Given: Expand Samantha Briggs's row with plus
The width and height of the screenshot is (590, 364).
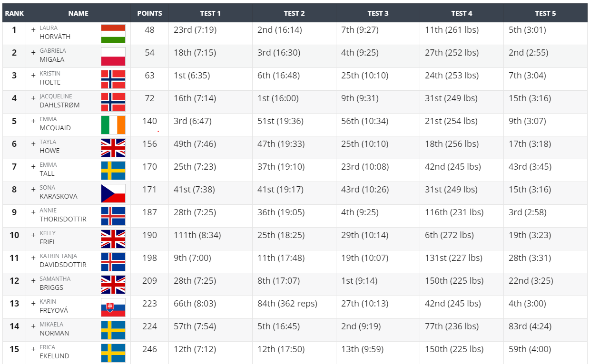Looking at the screenshot, I should click(33, 280).
